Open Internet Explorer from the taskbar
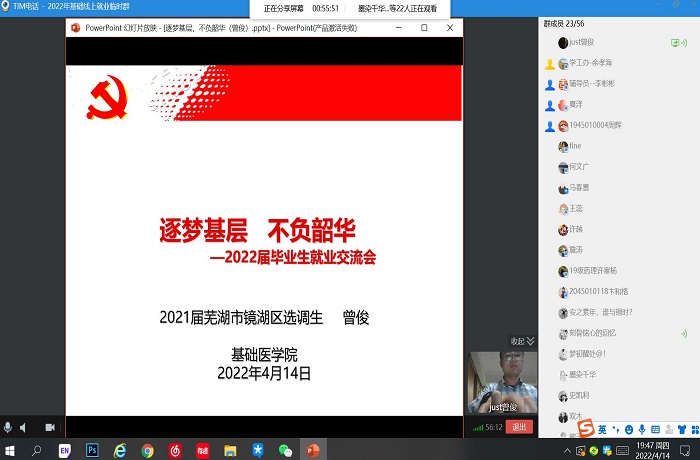Viewport: 700px width, 460px height. click(x=120, y=449)
